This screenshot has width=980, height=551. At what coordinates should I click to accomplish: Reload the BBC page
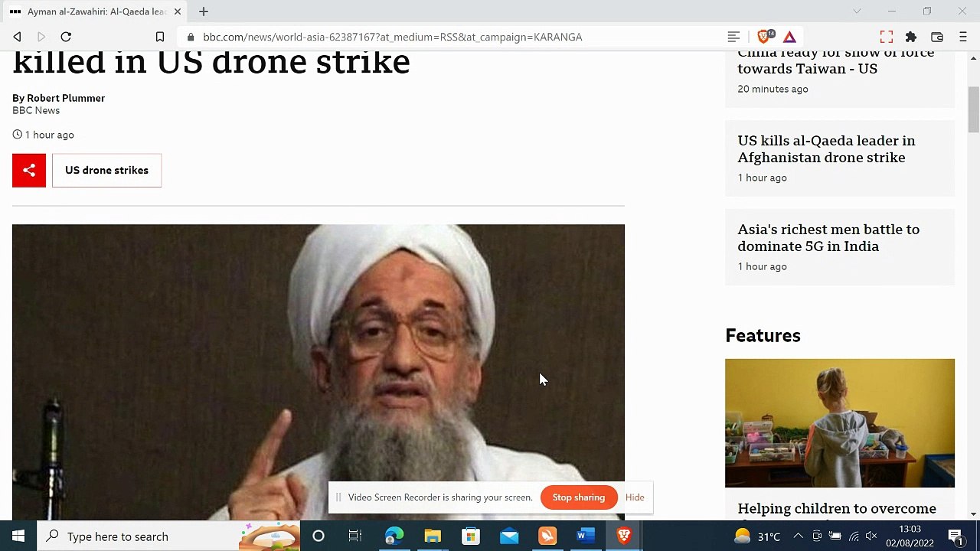pyautogui.click(x=66, y=37)
